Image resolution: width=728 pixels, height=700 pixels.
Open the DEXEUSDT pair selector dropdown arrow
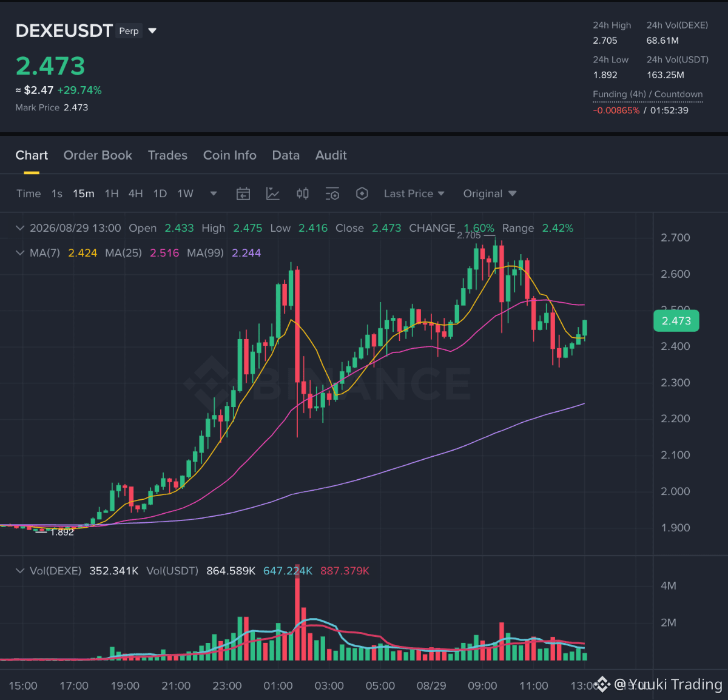pos(152,31)
